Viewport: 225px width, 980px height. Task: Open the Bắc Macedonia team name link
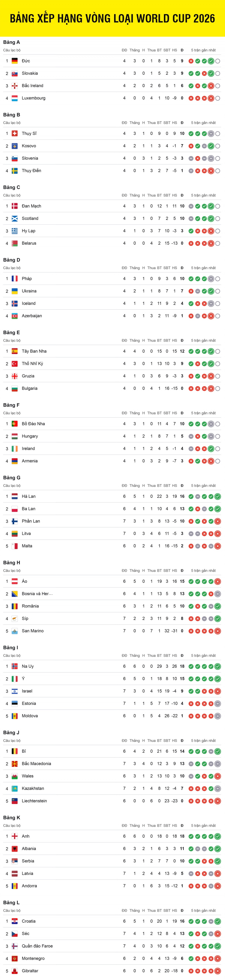(36, 764)
